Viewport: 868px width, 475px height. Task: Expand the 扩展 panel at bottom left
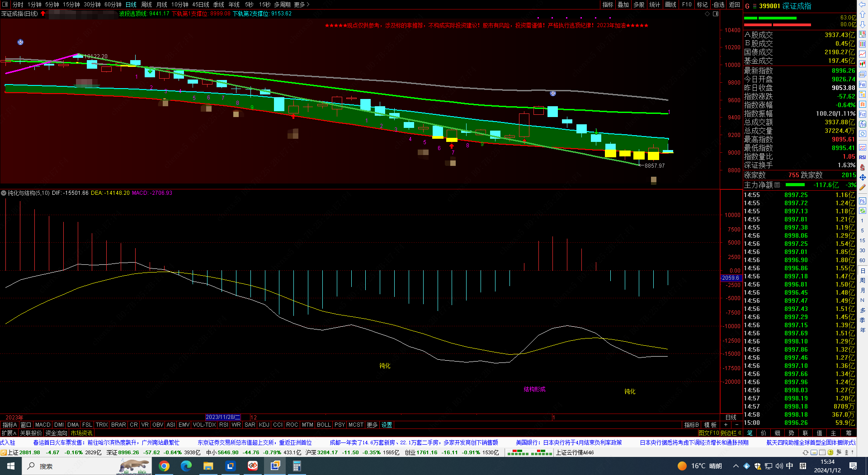tap(9, 433)
